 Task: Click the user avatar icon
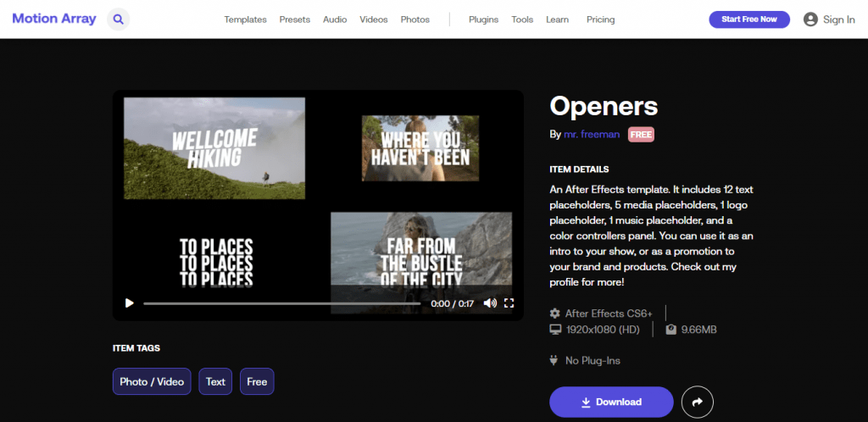pos(810,19)
